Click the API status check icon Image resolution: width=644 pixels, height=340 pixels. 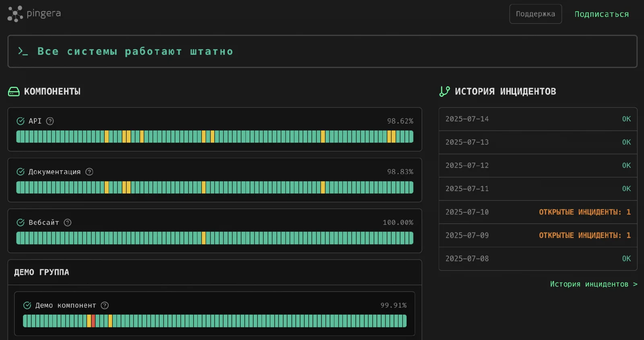coord(21,121)
